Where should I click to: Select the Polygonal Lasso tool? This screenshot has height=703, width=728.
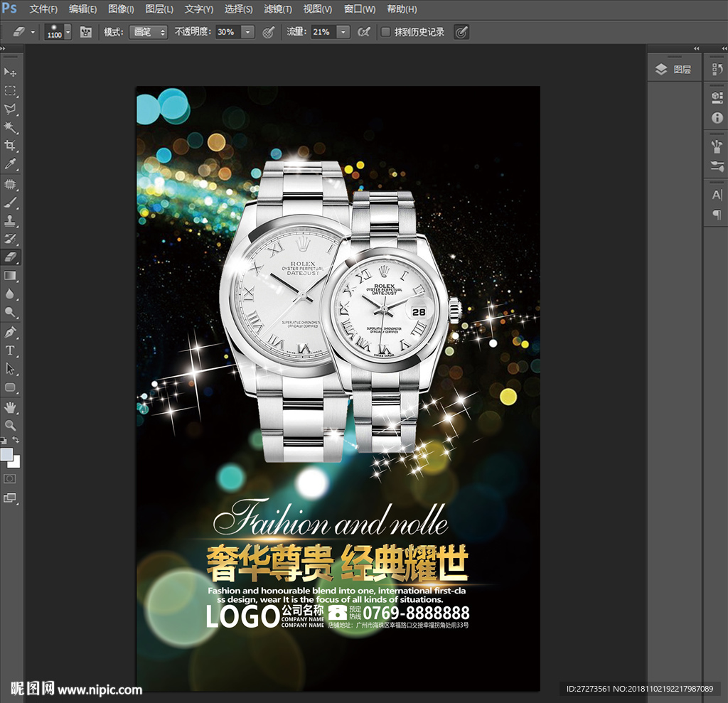(10, 109)
